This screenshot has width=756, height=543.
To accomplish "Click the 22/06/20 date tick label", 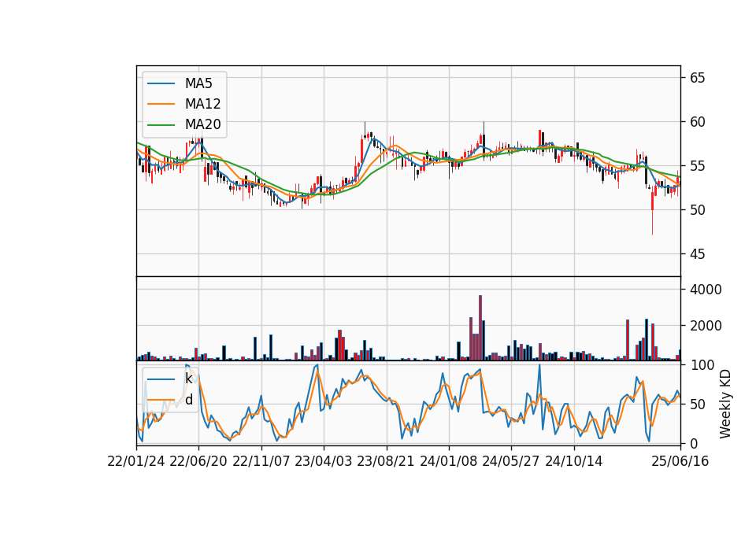I will 198,462.
